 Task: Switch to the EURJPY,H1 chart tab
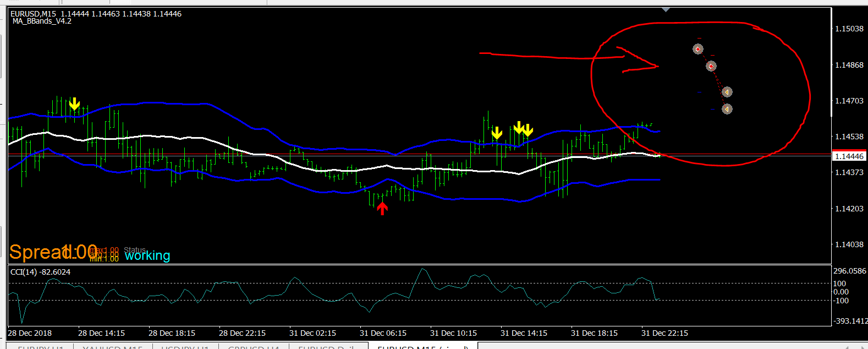(x=41, y=346)
